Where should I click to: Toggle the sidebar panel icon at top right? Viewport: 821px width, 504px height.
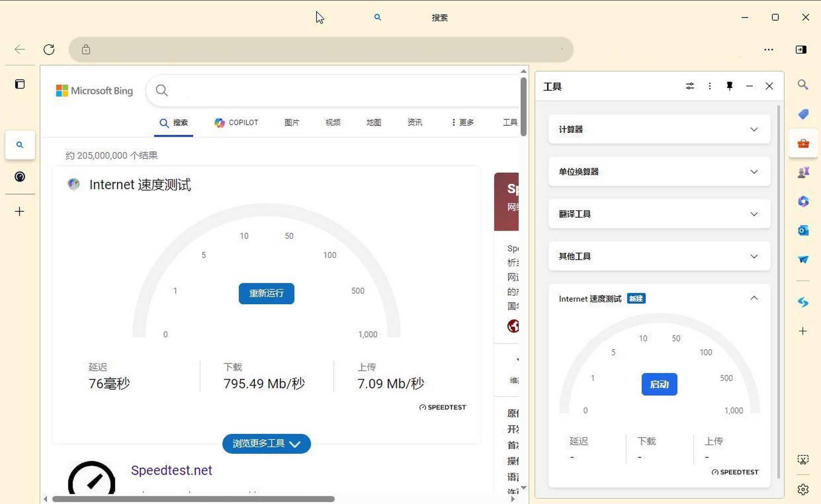coord(801,50)
